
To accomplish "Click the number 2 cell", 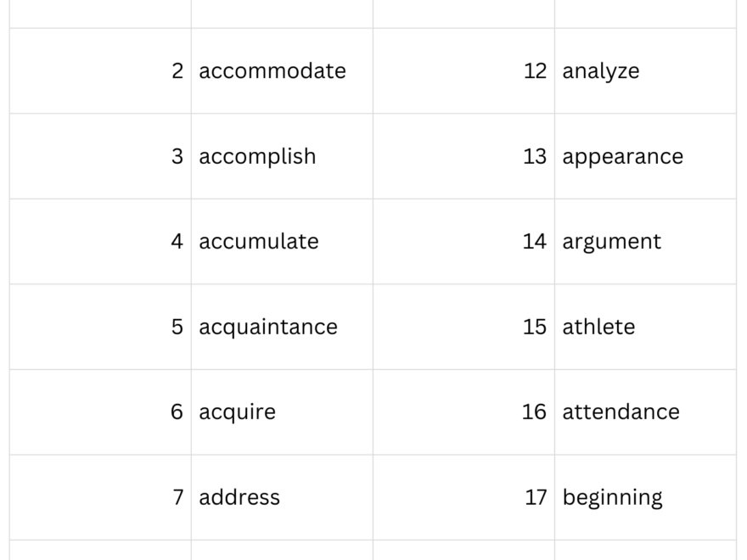I will [177, 71].
